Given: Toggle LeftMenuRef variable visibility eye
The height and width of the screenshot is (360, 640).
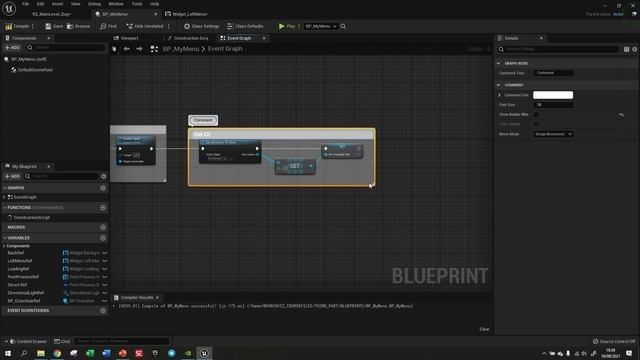Looking at the screenshot, I should (105, 261).
